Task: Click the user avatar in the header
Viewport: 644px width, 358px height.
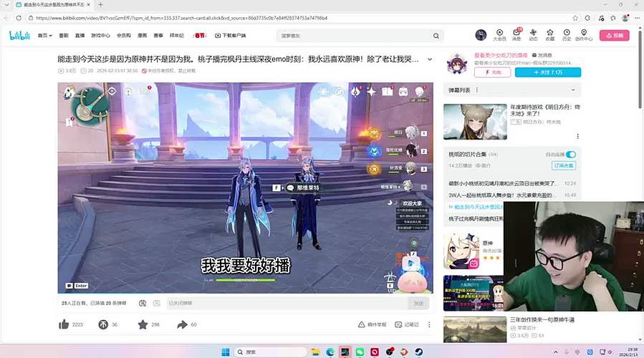Action: 481,35
